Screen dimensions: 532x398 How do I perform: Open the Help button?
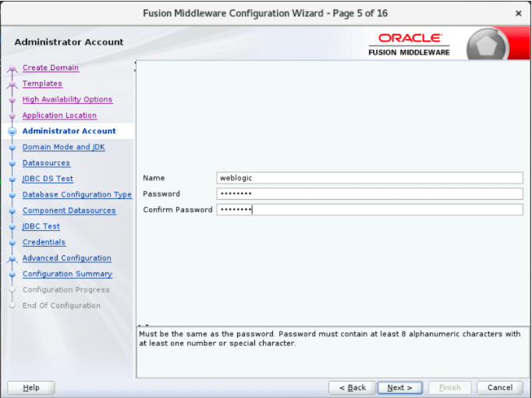coord(31,388)
